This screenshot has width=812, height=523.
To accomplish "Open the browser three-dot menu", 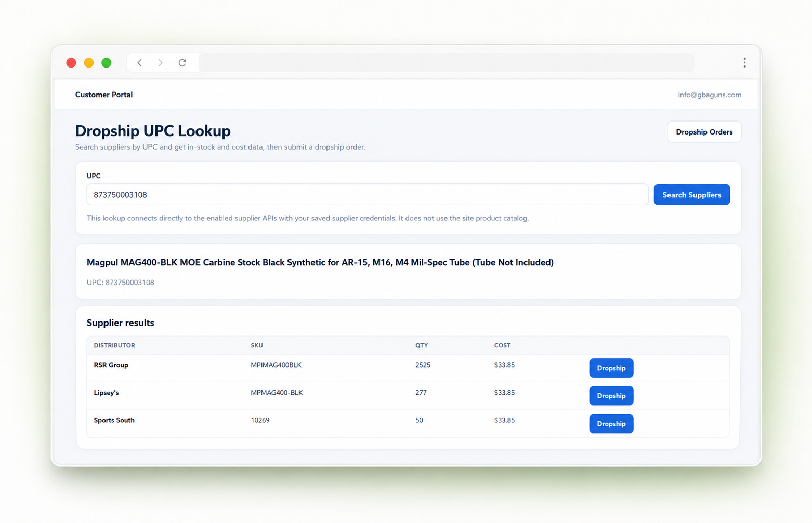I will click(744, 63).
